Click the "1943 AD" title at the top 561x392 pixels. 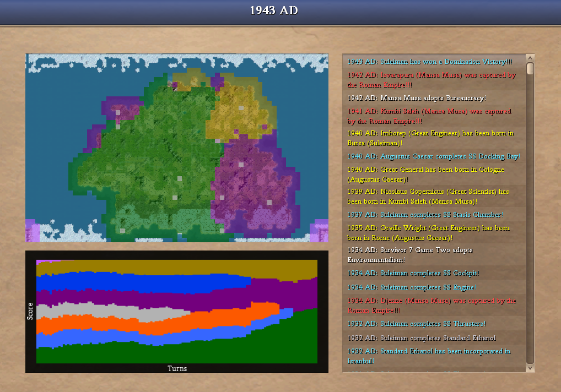tap(274, 10)
